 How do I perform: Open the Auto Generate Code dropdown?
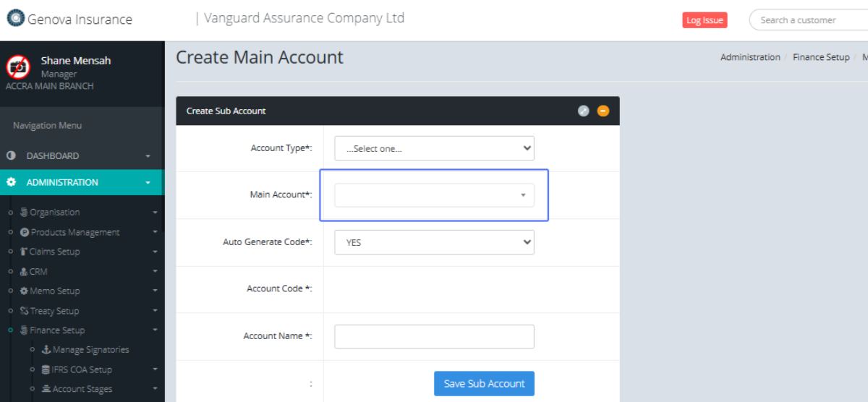[433, 242]
